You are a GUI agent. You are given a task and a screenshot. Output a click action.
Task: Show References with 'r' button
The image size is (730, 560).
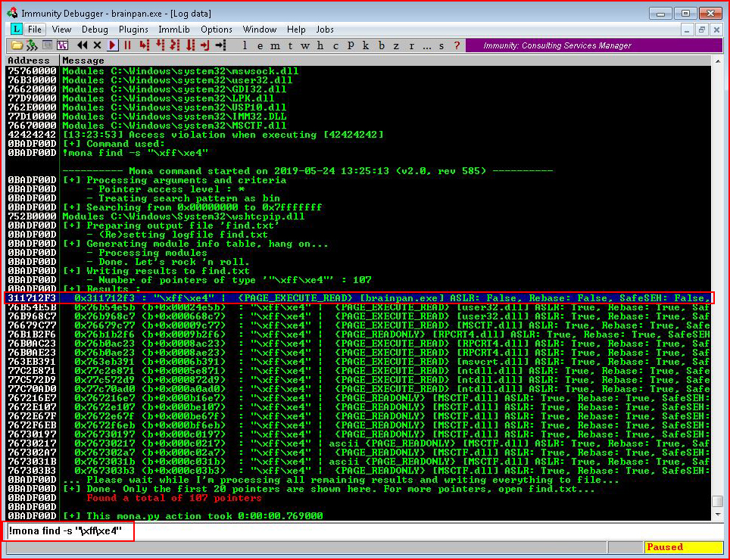pos(411,45)
